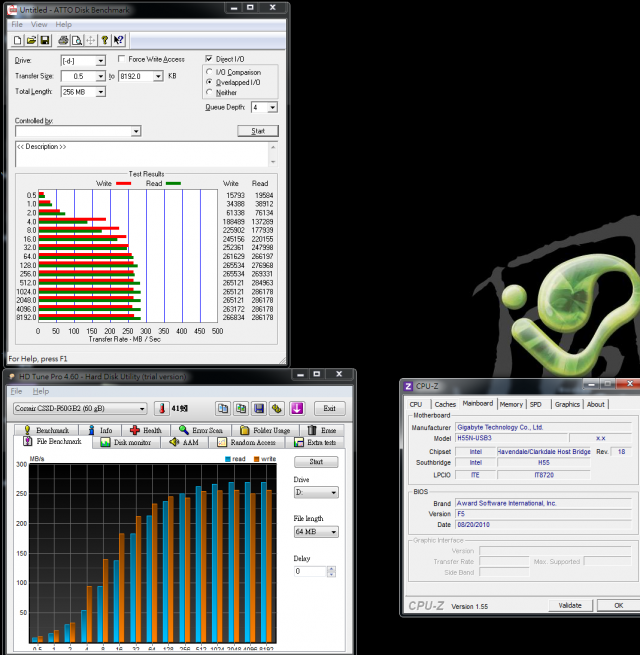This screenshot has height=656, width=640.
Task: Click the About question mark icon in ATTO
Action: click(105, 40)
